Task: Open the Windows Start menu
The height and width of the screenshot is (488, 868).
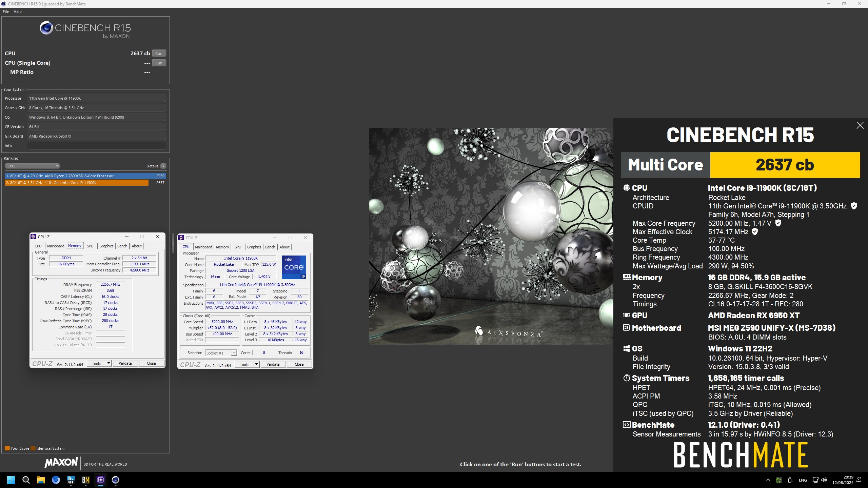Action: point(11,480)
